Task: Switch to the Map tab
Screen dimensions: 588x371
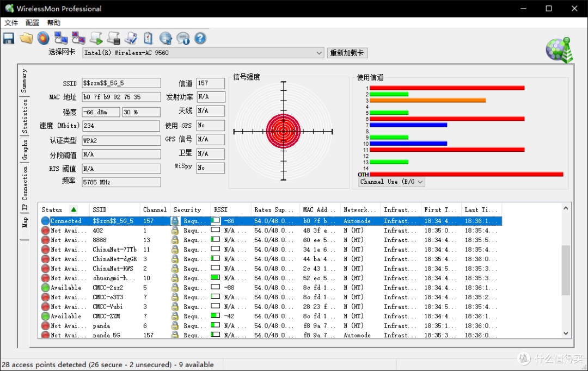Action: coord(24,222)
